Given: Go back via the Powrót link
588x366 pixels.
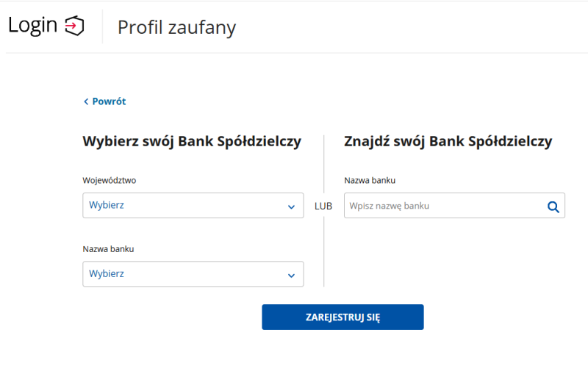Looking at the screenshot, I should 109,101.
